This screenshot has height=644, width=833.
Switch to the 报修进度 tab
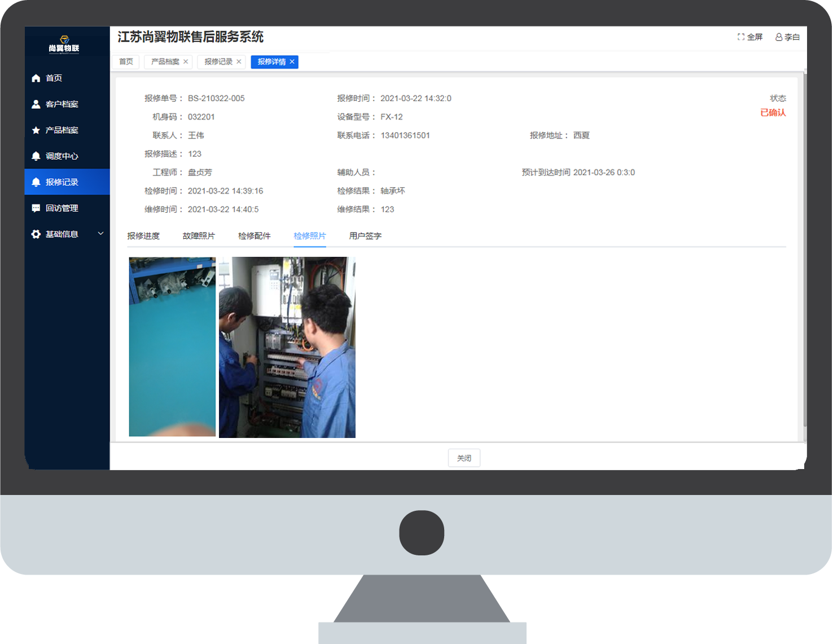tap(143, 236)
